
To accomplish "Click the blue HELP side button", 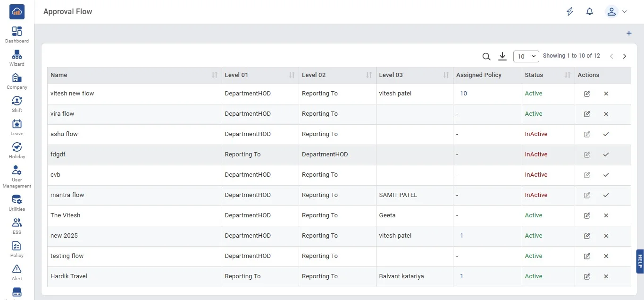I will click(x=640, y=261).
